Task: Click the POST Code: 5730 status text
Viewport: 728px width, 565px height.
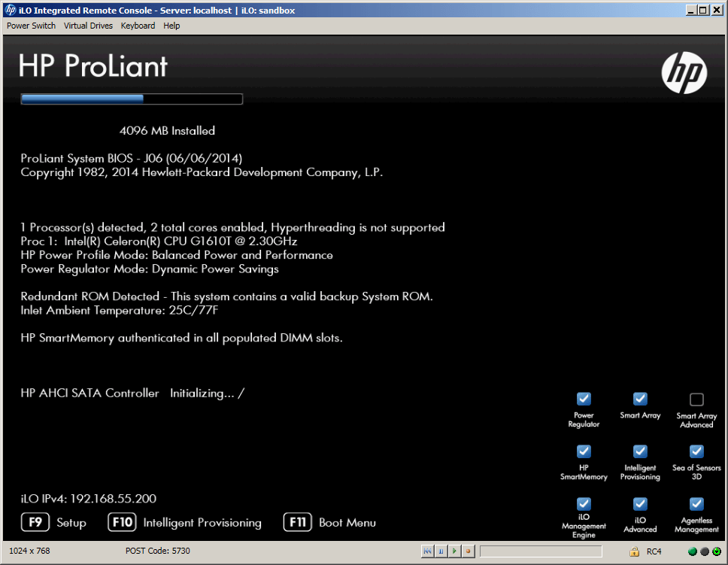Action: coord(158,551)
